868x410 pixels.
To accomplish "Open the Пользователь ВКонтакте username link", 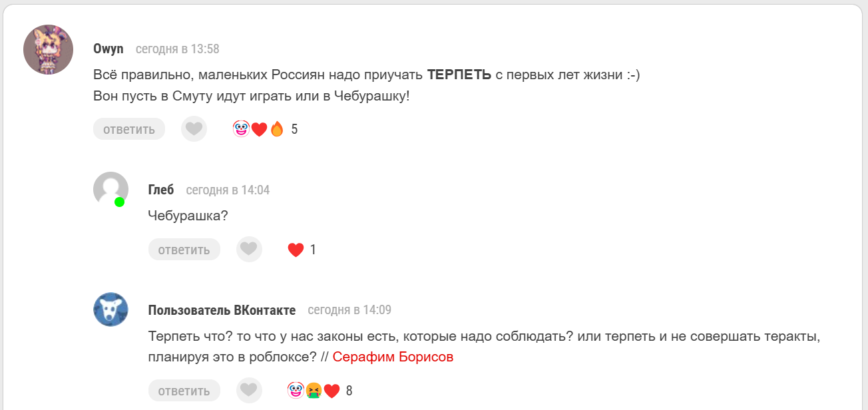I will [x=222, y=310].
